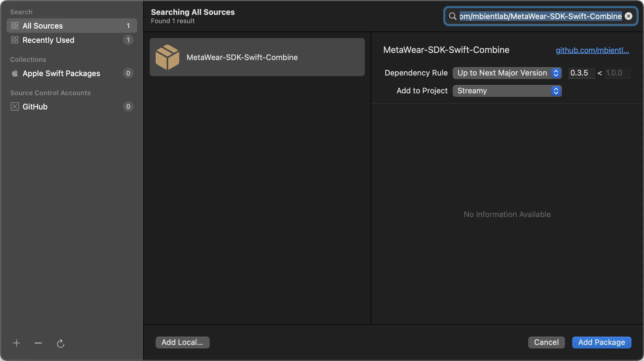This screenshot has height=361, width=644.
Task: Open the Dependency Rule dropdown
Action: (507, 73)
